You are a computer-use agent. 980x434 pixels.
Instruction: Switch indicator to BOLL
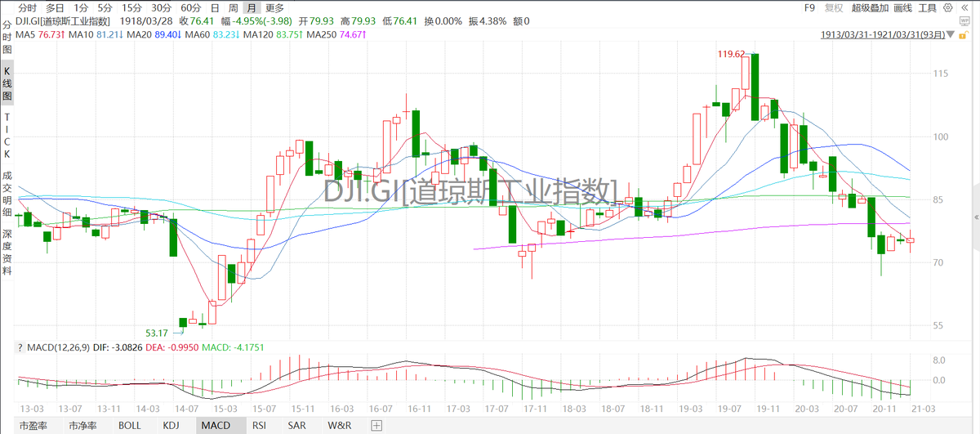point(130,425)
